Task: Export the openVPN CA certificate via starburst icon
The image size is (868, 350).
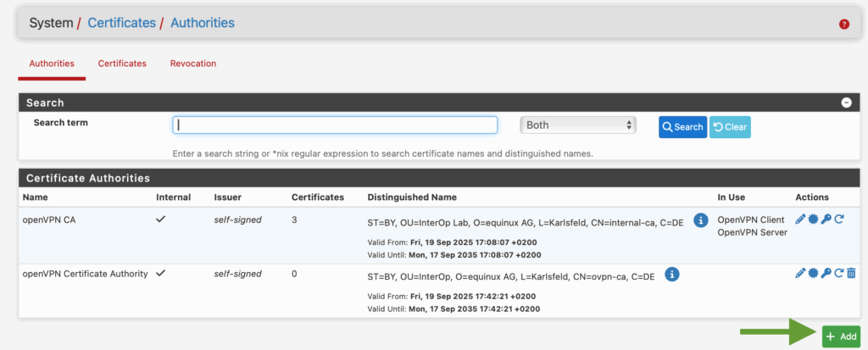Action: point(813,219)
